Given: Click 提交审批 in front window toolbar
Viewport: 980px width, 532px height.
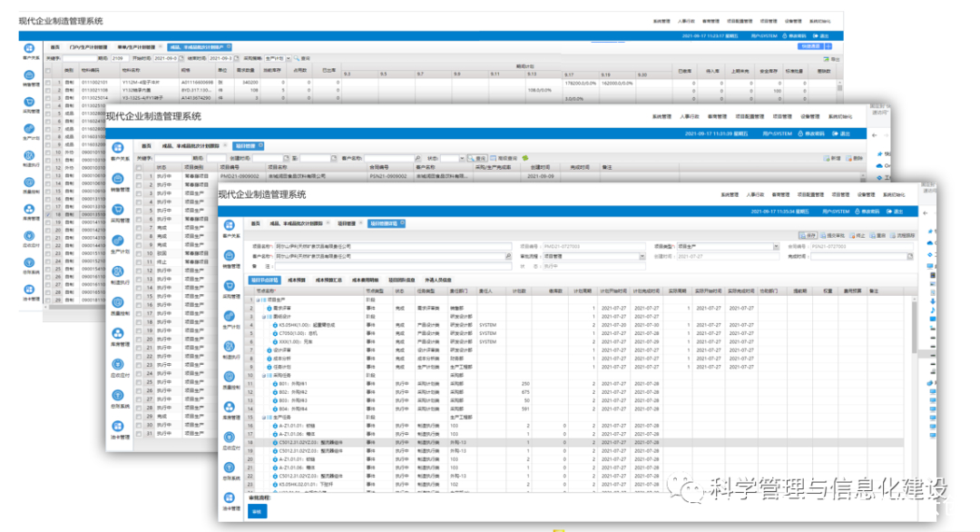Looking at the screenshot, I should pos(832,236).
